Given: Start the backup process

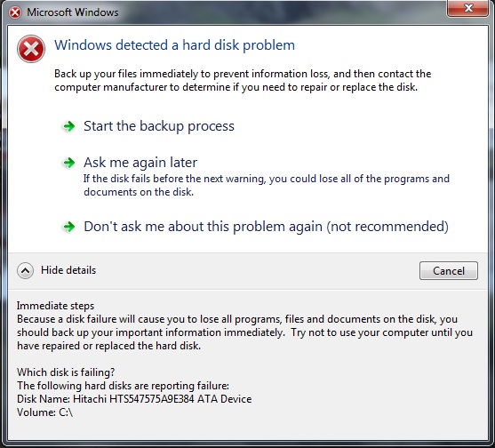Looking at the screenshot, I should (159, 126).
